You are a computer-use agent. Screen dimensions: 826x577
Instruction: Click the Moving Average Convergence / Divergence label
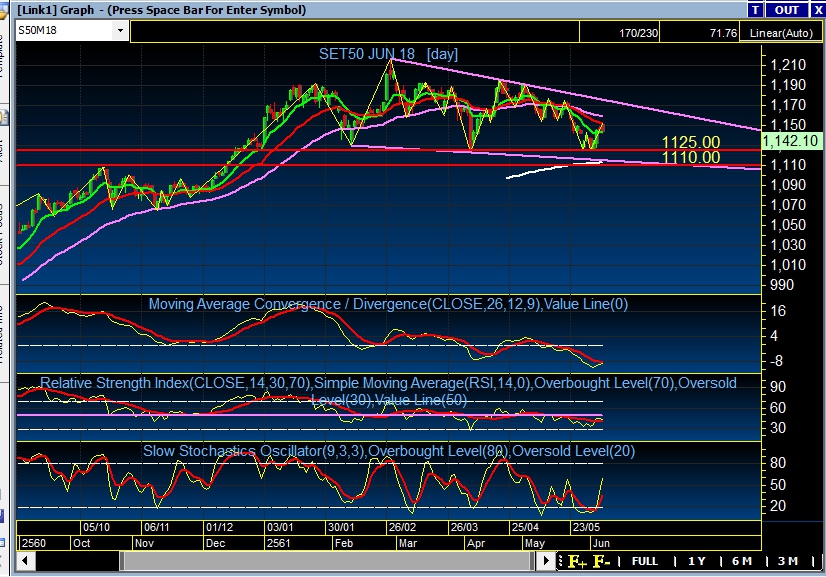pos(388,304)
